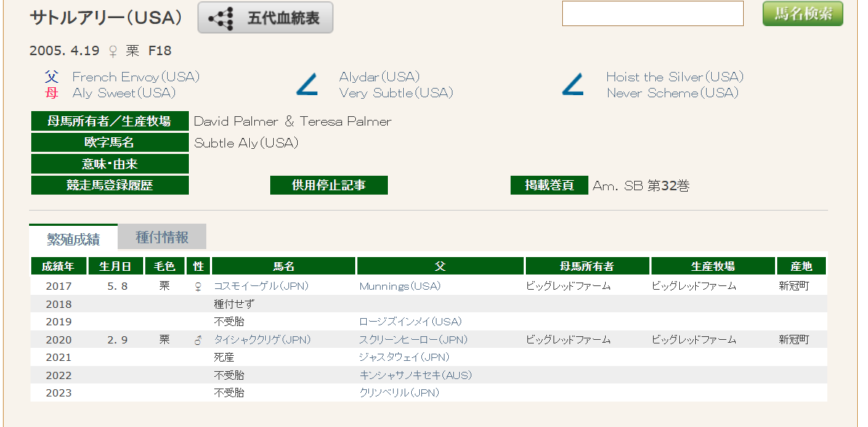
Task: Click birthdate 2. 9 in 2020 row
Action: (118, 340)
